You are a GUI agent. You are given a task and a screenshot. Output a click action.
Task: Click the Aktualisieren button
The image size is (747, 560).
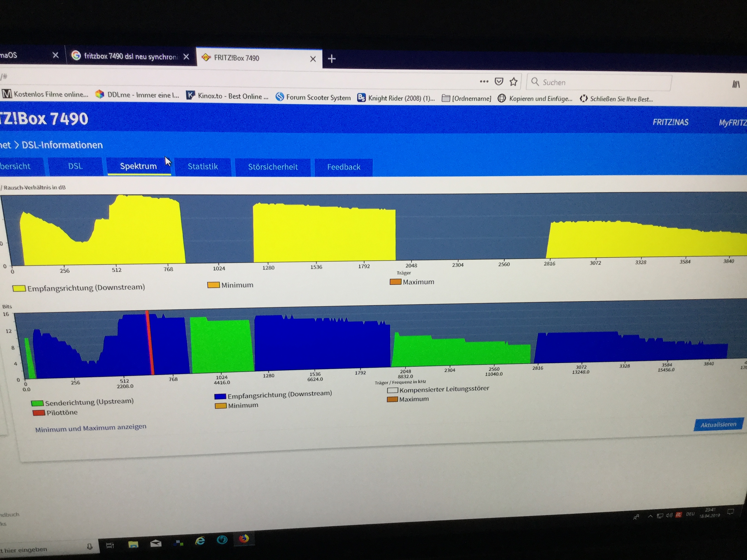coord(718,425)
